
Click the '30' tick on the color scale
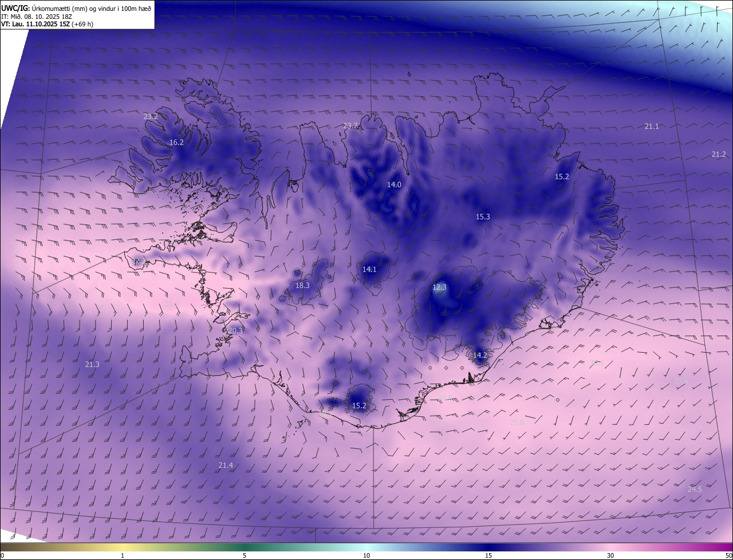pyautogui.click(x=610, y=555)
